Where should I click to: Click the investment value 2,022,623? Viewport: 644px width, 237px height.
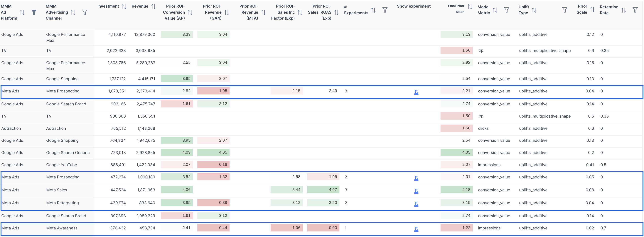pos(116,50)
